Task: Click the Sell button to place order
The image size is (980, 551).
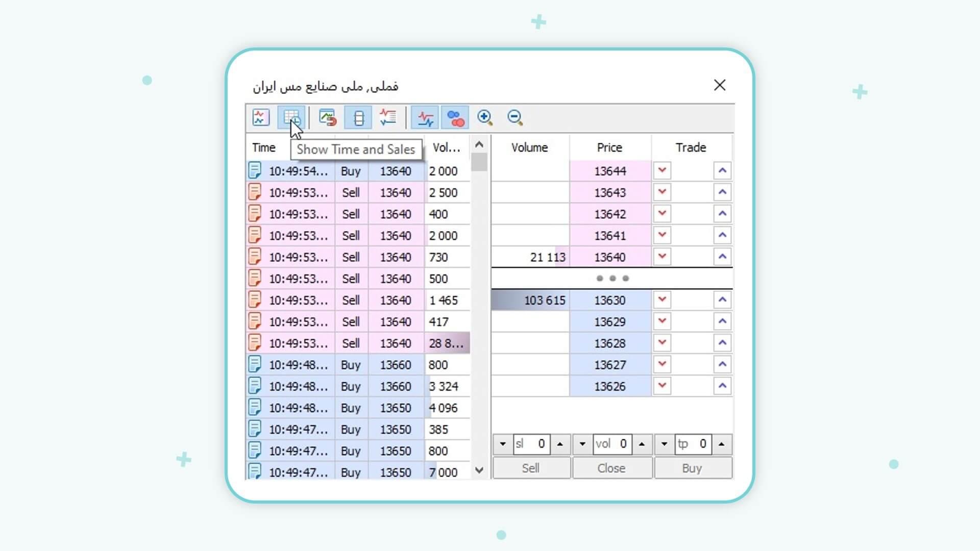Action: pos(531,468)
